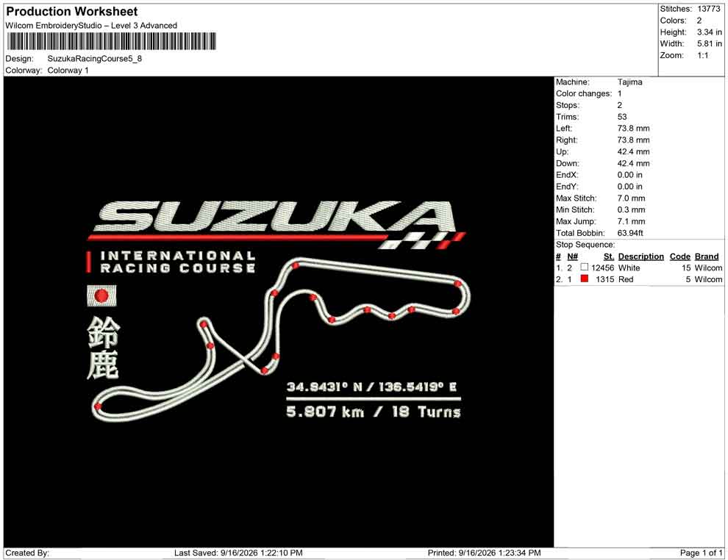This screenshot has width=728, height=560.
Task: Click stitch count 12456 in White row
Action: (x=602, y=268)
